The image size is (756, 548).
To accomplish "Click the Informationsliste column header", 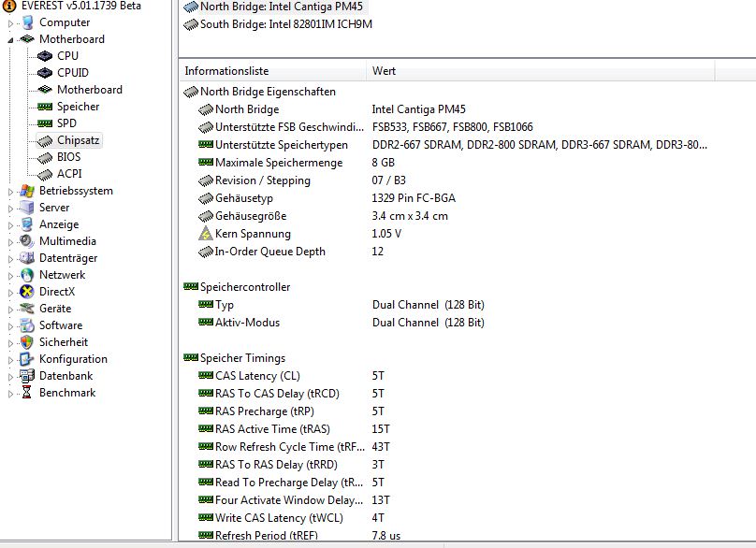I will (272, 71).
